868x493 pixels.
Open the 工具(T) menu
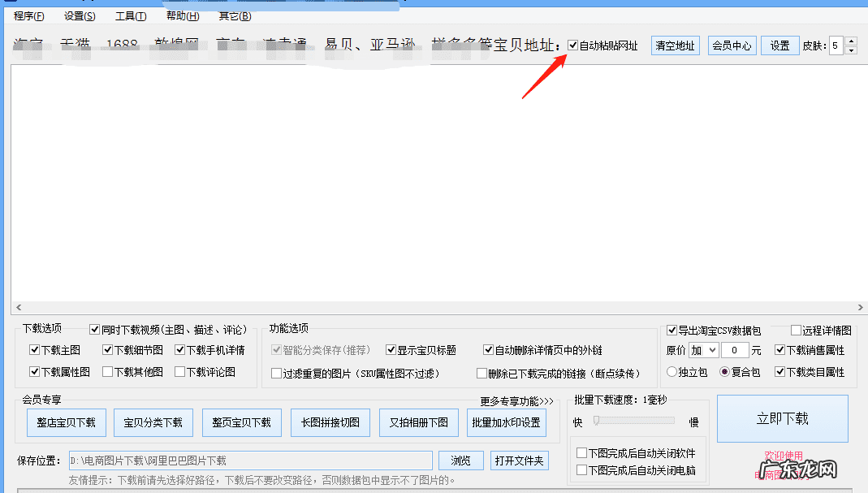coord(129,15)
